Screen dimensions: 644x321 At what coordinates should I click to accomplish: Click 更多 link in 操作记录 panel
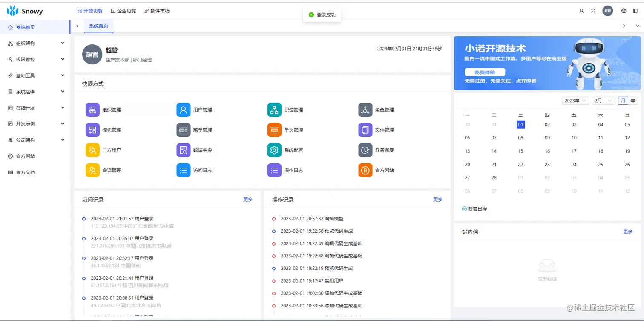pos(438,200)
